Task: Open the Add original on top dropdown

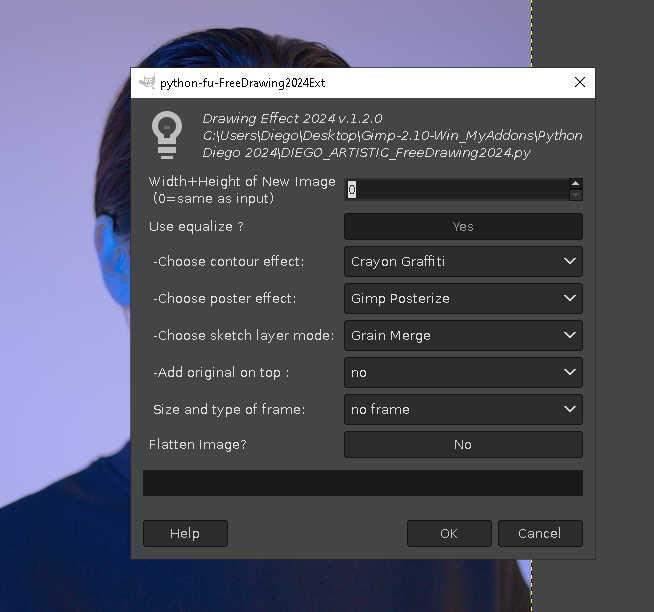Action: [x=463, y=373]
